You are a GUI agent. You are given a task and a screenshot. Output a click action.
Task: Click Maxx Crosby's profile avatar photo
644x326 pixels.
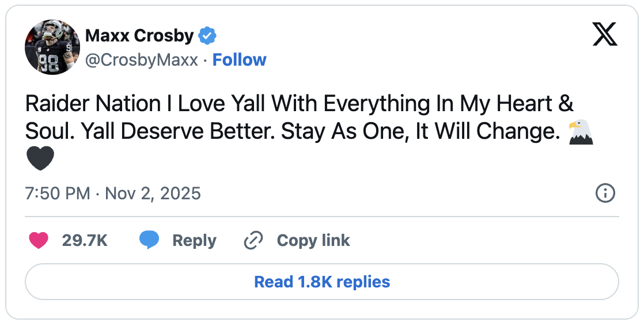click(x=52, y=47)
